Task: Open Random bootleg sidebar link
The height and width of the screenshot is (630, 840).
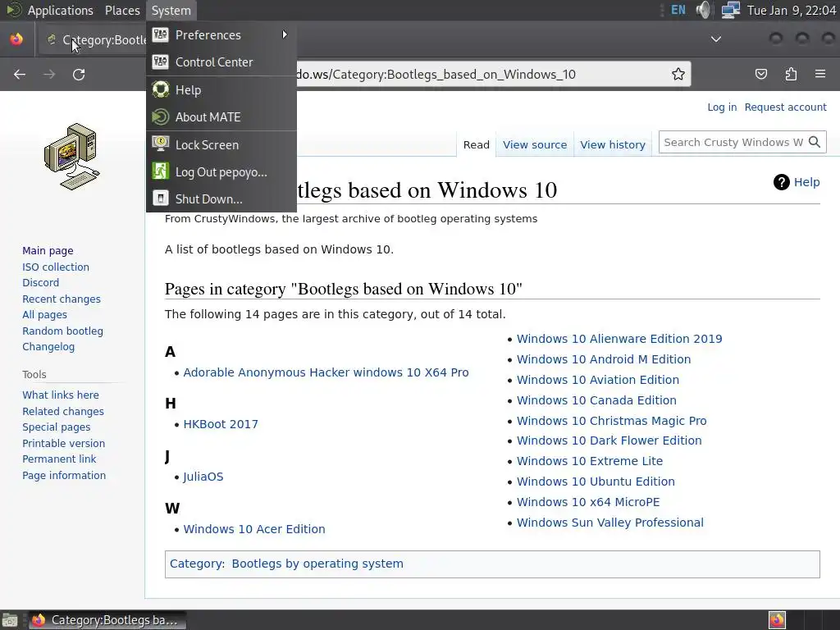Action: tap(62, 331)
